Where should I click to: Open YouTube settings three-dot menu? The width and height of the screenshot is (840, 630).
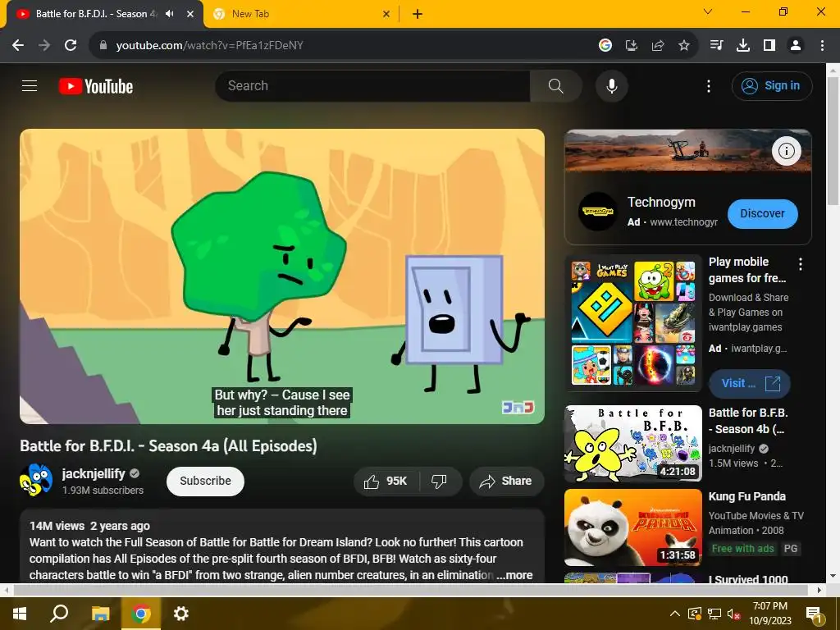coord(708,85)
